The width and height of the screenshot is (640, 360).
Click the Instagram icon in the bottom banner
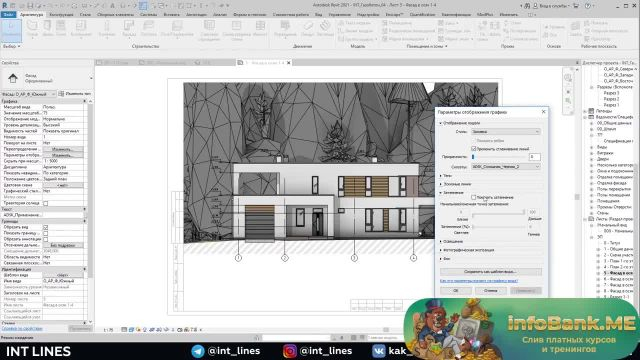pyautogui.click(x=290, y=351)
